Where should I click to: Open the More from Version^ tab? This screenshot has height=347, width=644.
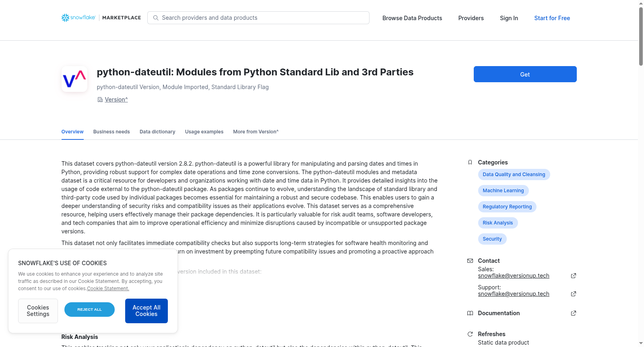point(256,132)
